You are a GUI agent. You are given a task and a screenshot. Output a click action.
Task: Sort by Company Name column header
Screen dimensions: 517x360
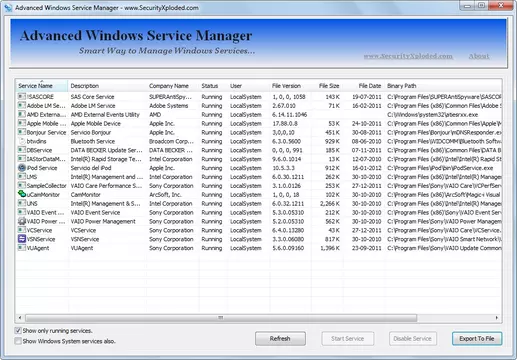click(x=173, y=86)
